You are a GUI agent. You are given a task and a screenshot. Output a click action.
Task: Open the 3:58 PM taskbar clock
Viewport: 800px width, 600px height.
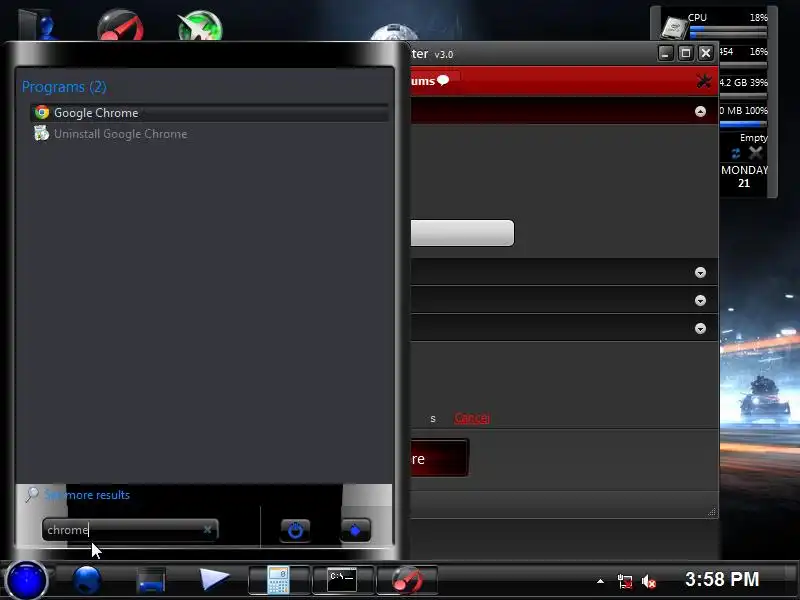[x=722, y=580]
